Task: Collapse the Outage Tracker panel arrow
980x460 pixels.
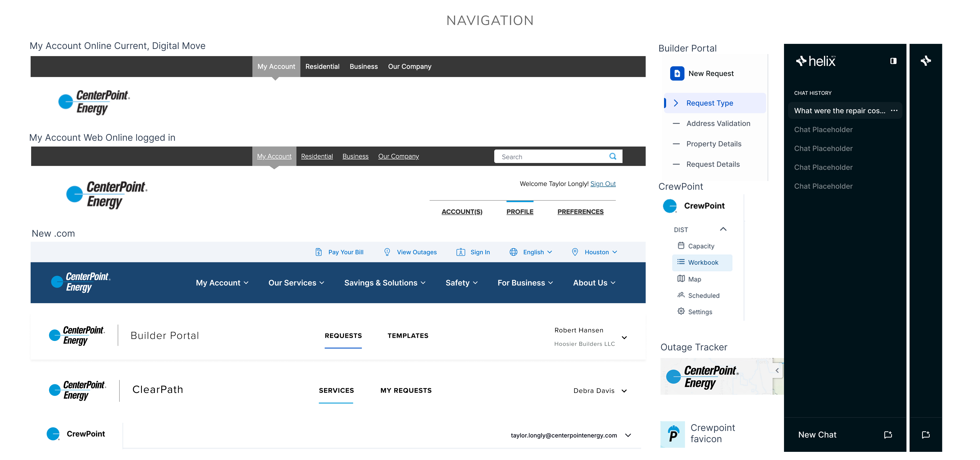Action: (x=777, y=370)
